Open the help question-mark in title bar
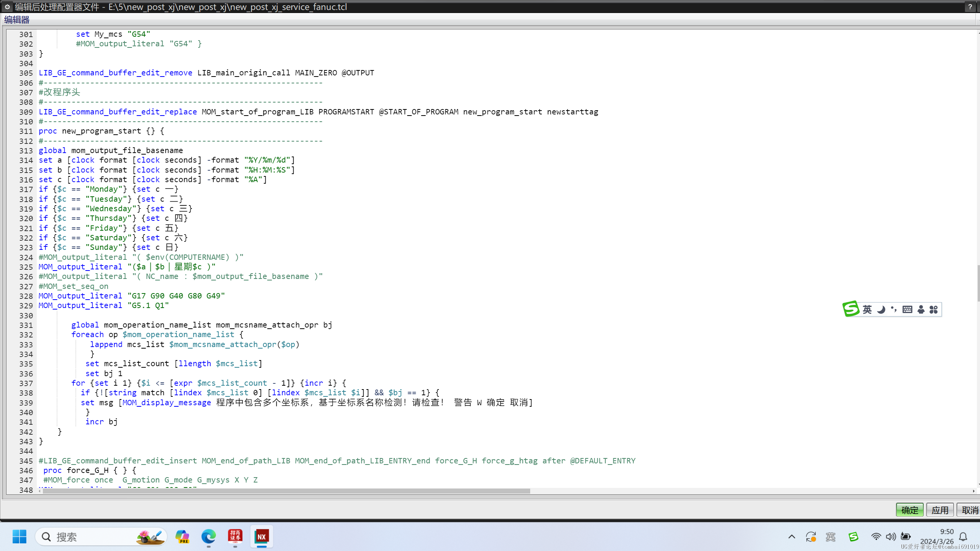 pos(970,7)
